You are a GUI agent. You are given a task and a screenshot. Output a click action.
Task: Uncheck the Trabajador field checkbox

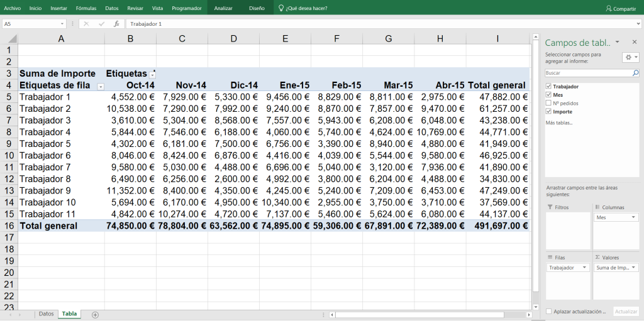click(x=549, y=86)
